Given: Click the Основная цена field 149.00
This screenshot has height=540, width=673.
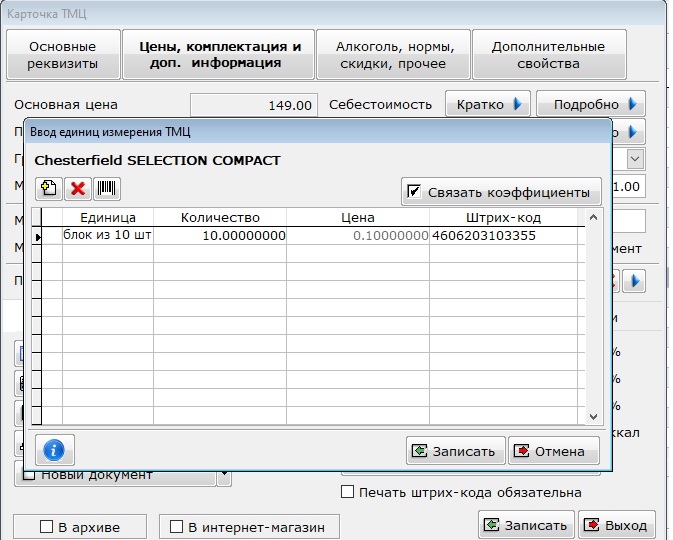Looking at the screenshot, I should [254, 105].
